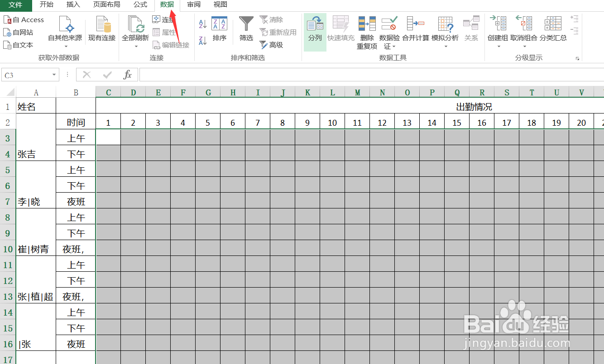Click the select-all corner of the sheet
This screenshot has width=604, height=364.
coord(8,92)
